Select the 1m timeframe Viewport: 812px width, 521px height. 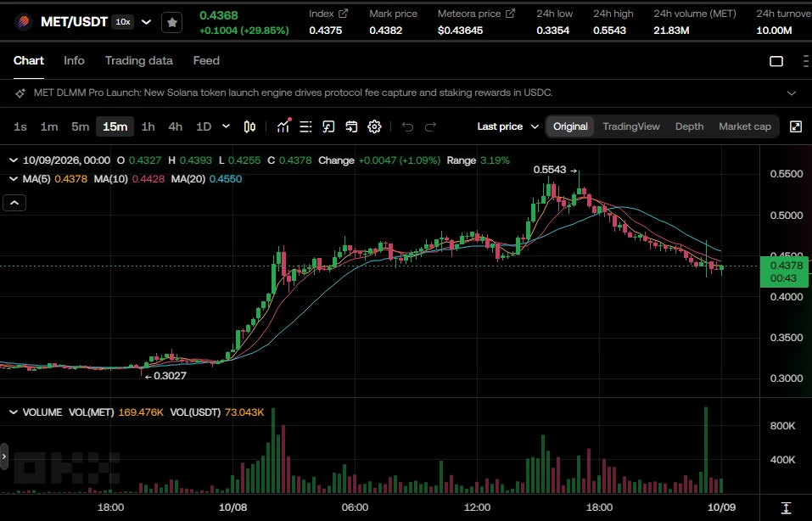(49, 126)
